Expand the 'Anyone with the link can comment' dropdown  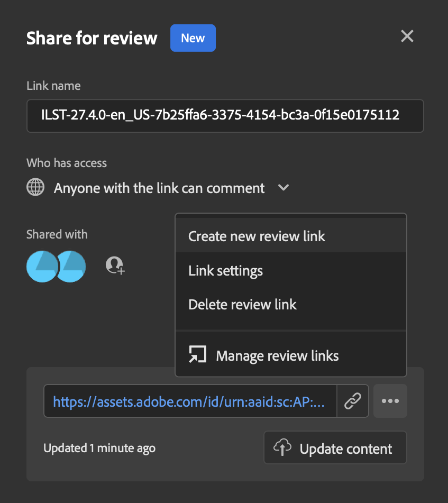[x=284, y=188]
